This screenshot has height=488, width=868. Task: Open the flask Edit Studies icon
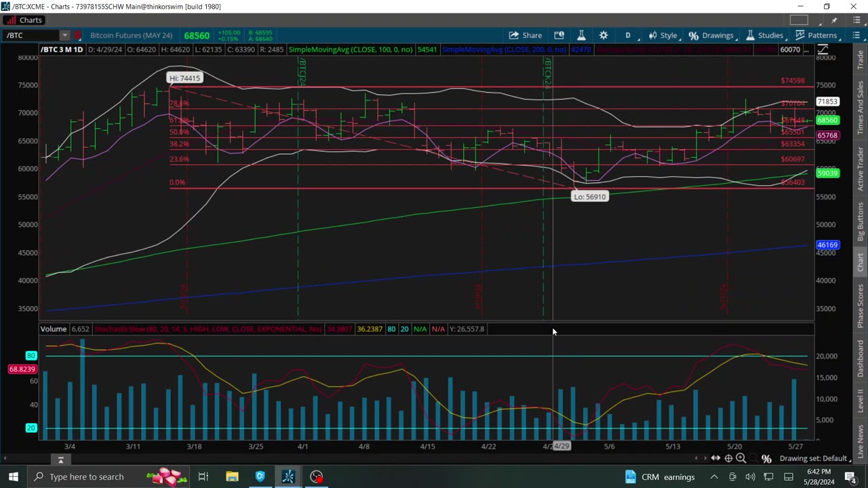(x=581, y=35)
